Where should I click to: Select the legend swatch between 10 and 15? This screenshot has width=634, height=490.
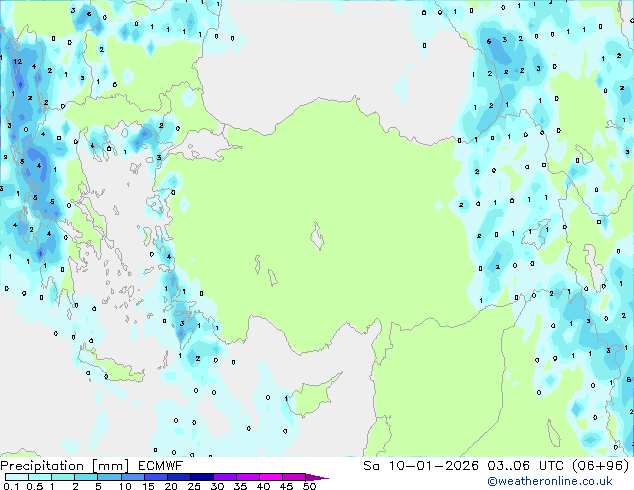pos(132,477)
